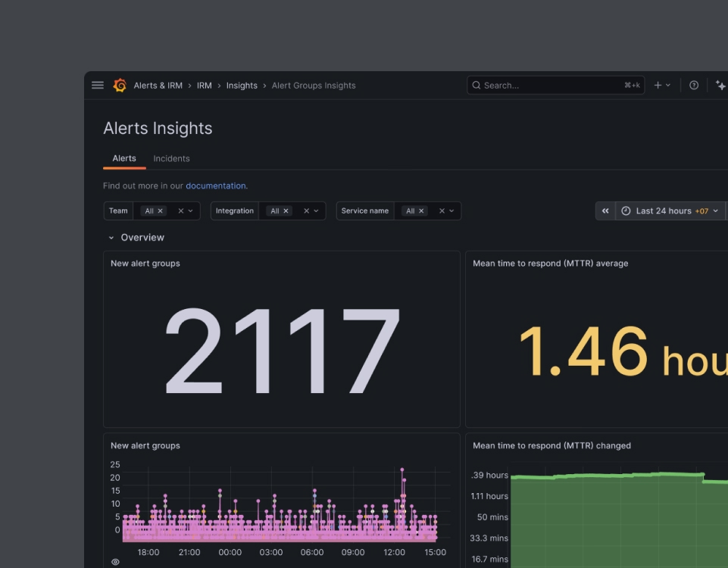Toggle the eye icon below New alert groups chart
728x568 pixels.
tap(116, 562)
